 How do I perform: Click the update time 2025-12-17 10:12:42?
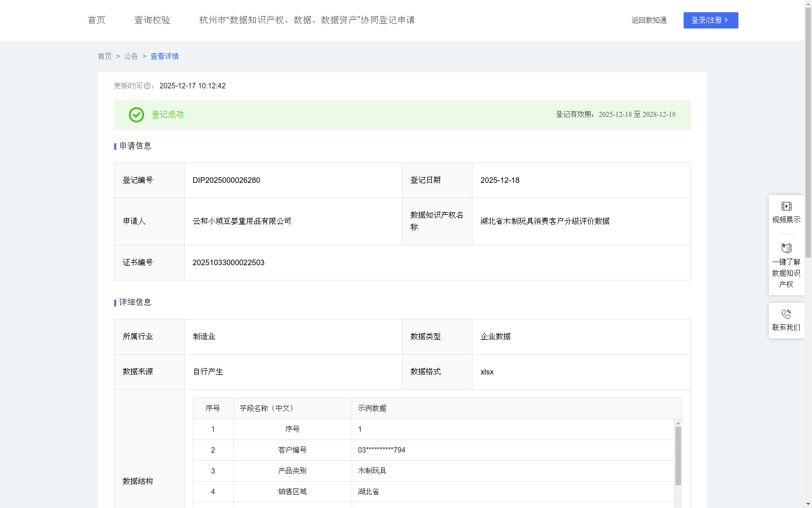pyautogui.click(x=192, y=86)
